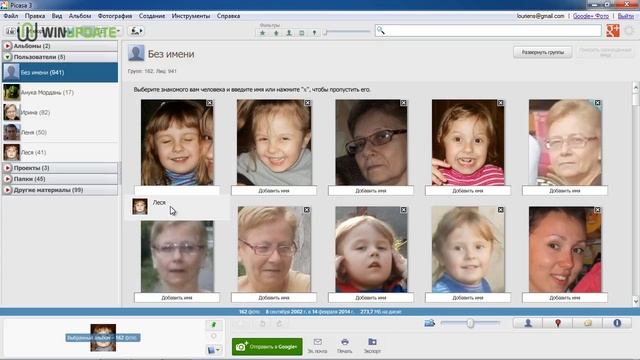Open the add-to-album dropdown in tray
This screenshot has width=640, height=360.
[214, 350]
